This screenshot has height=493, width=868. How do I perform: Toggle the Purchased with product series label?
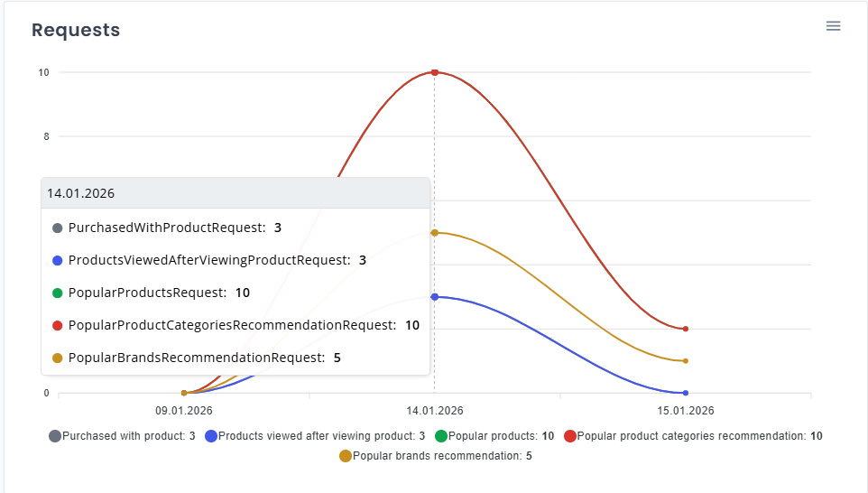pyautogui.click(x=128, y=436)
